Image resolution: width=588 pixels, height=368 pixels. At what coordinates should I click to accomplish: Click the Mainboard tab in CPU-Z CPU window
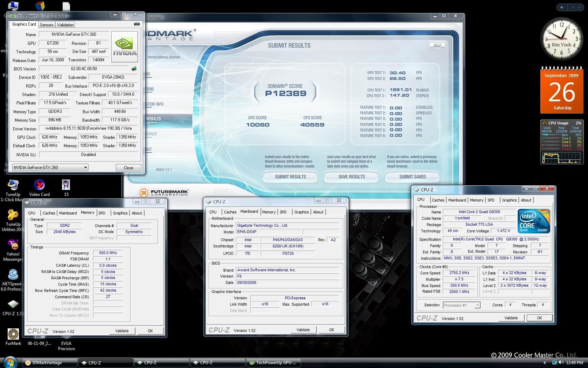pos(457,200)
